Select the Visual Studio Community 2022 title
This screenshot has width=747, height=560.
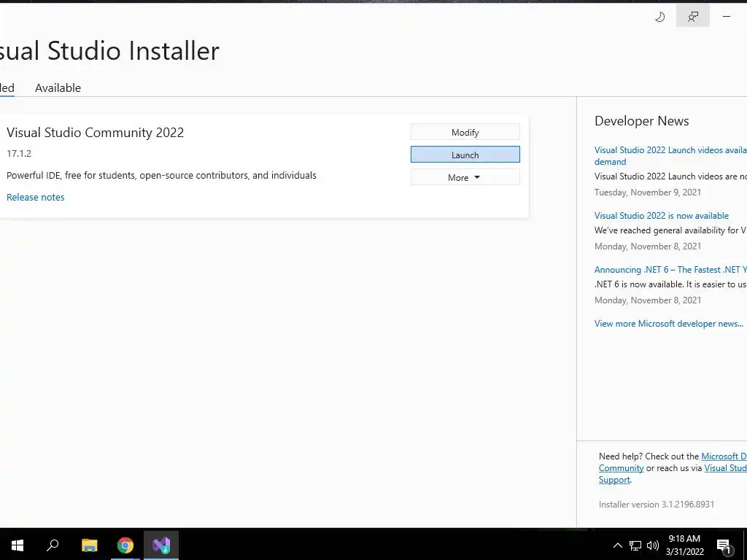coord(96,133)
